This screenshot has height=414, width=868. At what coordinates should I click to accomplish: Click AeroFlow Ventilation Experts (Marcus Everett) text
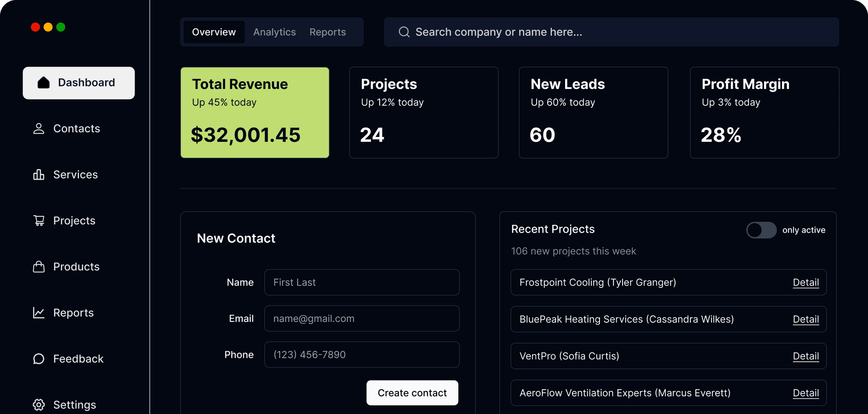point(625,393)
